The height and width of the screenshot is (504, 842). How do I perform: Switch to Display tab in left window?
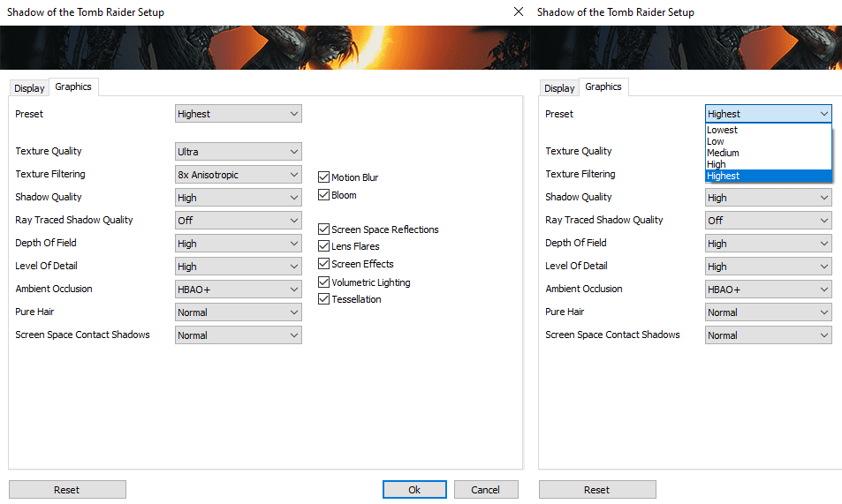(29, 88)
